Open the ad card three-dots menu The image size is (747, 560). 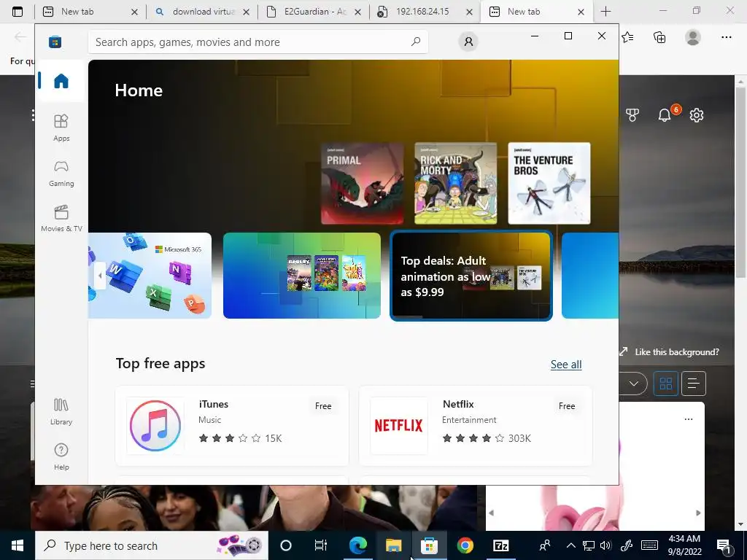689,419
